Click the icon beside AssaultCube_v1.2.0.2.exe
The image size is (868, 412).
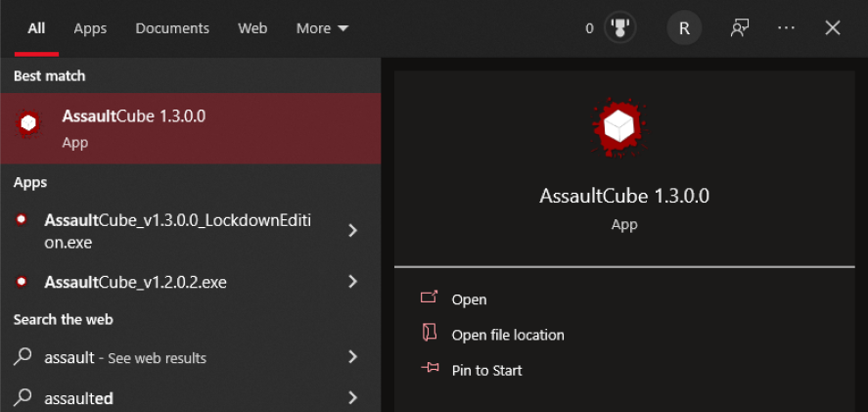click(23, 282)
